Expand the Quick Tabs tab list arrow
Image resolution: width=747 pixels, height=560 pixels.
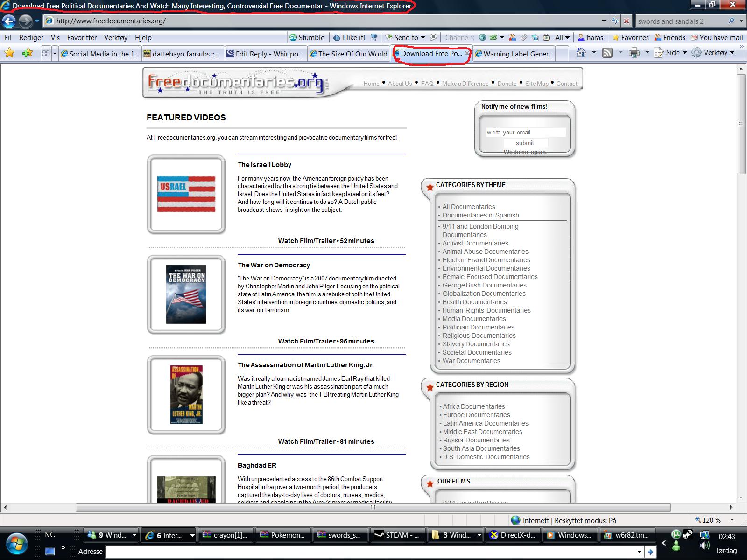[54, 53]
